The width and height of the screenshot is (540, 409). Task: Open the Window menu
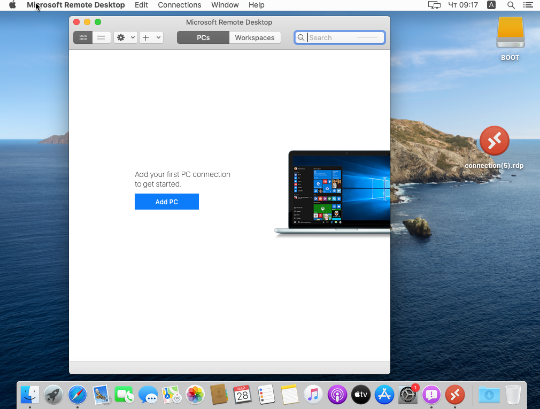[225, 5]
